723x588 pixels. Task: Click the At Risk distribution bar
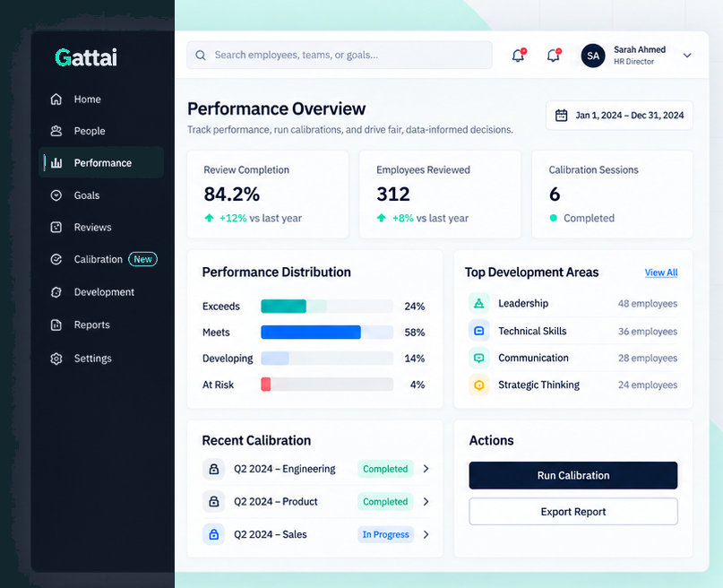(x=327, y=385)
